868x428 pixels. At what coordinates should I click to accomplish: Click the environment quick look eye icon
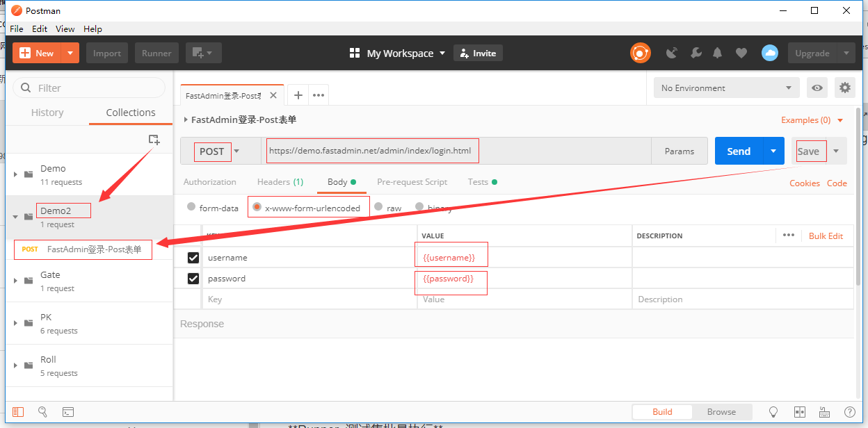[x=817, y=88]
